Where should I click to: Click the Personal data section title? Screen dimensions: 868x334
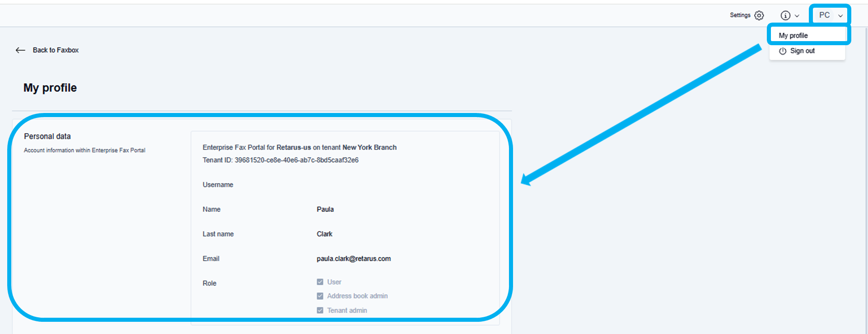[47, 136]
